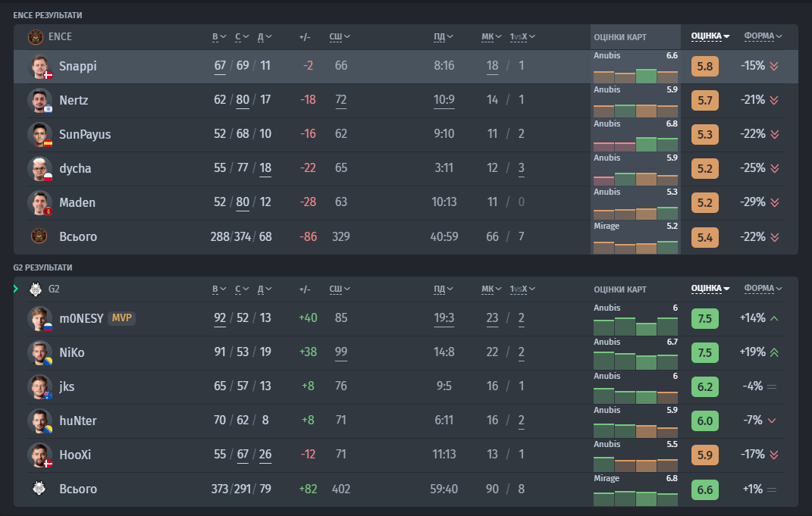Click NiKo's double-up form arrow
This screenshot has height=516, width=812.
coord(774,352)
